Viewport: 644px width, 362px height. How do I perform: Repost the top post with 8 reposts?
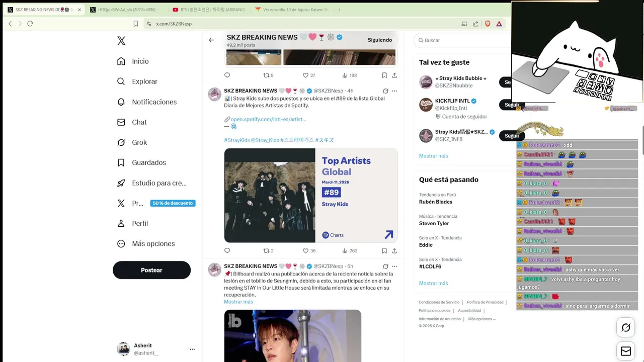pyautogui.click(x=268, y=75)
